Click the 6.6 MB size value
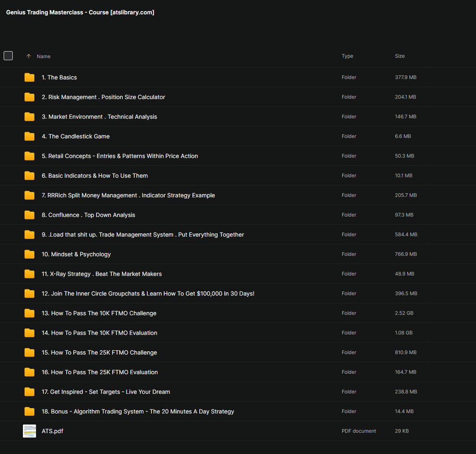Screen dimensions: 476x454 403,136
